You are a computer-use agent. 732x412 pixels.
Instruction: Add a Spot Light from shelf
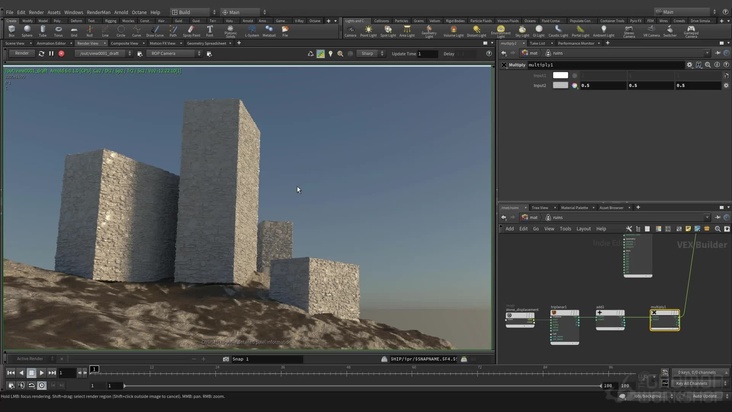click(387, 31)
